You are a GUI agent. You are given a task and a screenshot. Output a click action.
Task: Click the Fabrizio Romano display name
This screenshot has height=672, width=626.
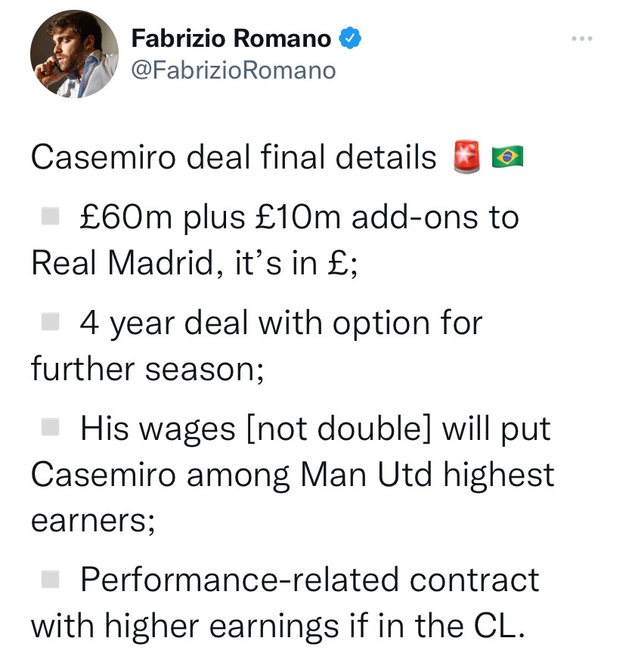click(x=231, y=37)
